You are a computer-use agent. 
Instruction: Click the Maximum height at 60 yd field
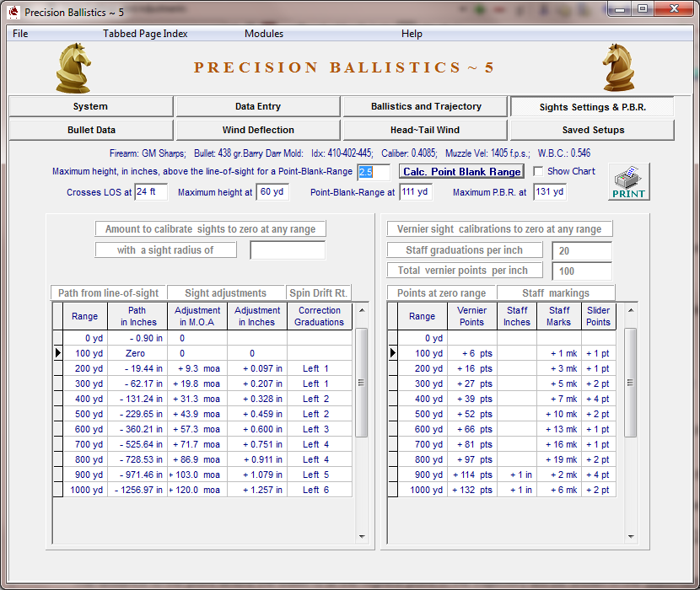pos(272,192)
